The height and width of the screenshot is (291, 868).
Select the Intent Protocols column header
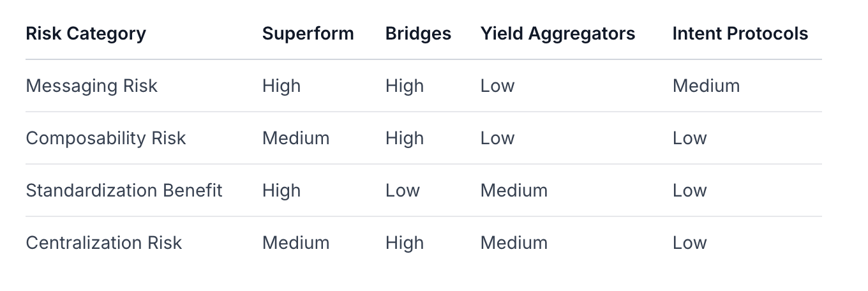point(740,34)
